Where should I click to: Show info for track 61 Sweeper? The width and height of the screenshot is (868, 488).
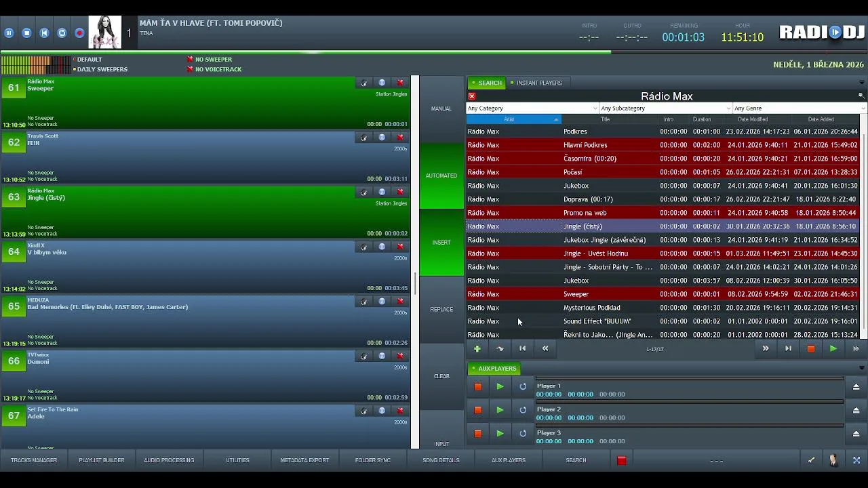pos(382,83)
